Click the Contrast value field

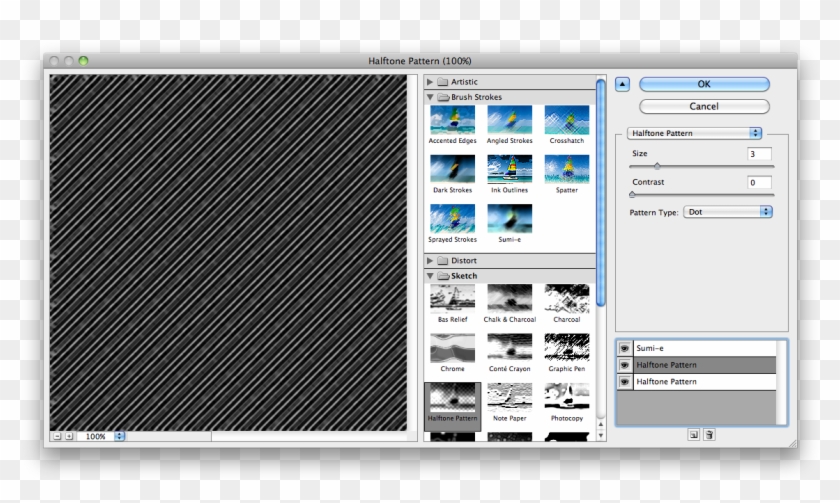point(759,182)
